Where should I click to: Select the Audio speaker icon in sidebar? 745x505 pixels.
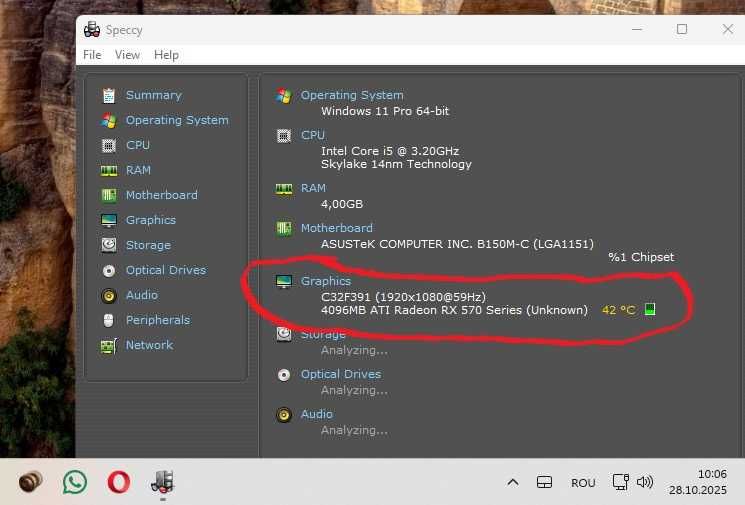pos(109,295)
